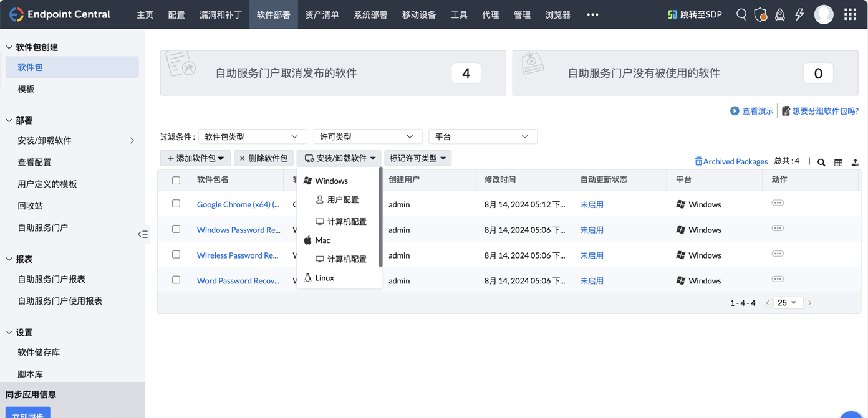
Task: Switch to the 资产清单 tab
Action: click(x=322, y=14)
